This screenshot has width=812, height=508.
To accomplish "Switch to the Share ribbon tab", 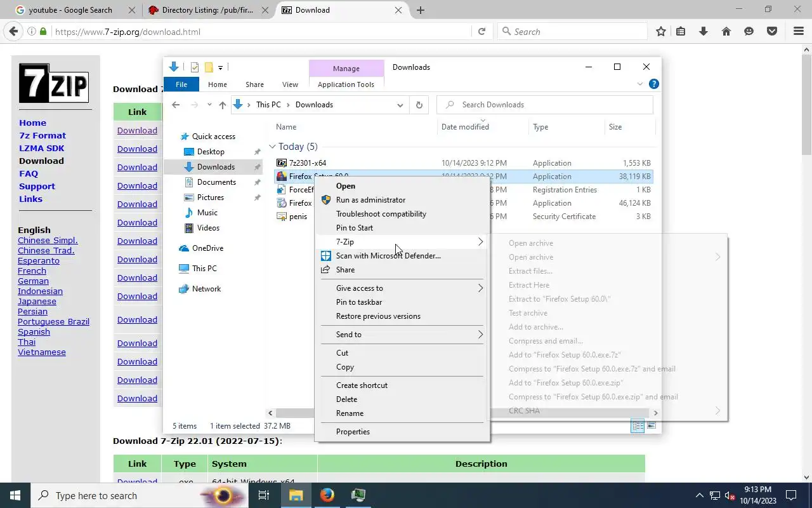I will (x=254, y=84).
